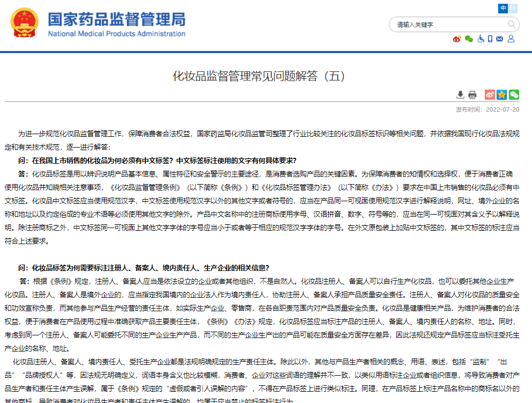The width and height of the screenshot is (532, 403).
Task: Download the article using the download icon
Action: coord(460,94)
